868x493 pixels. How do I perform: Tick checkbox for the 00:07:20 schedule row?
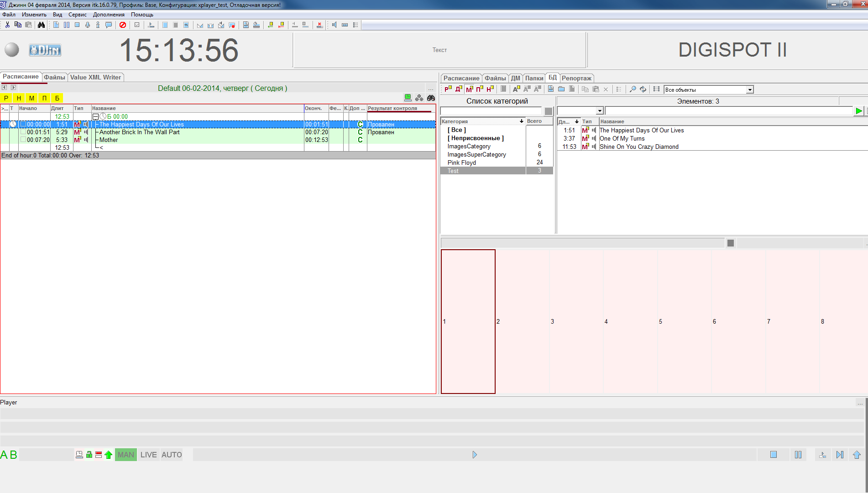point(23,140)
